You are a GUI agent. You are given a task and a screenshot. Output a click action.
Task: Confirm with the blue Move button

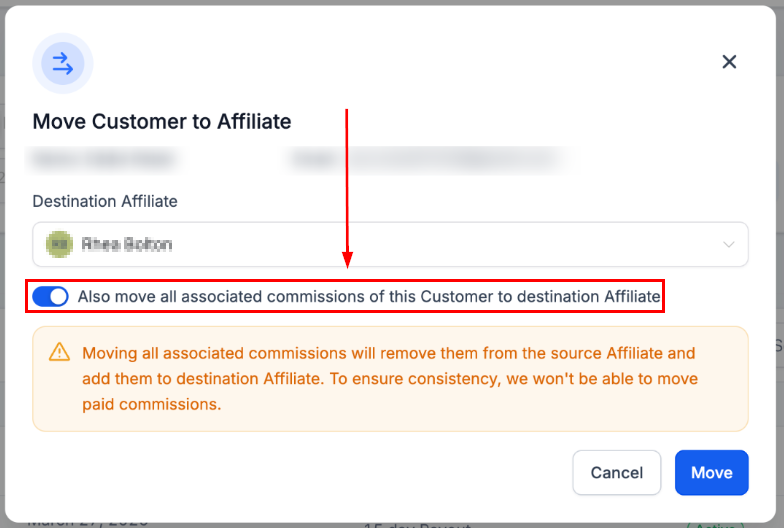point(711,472)
